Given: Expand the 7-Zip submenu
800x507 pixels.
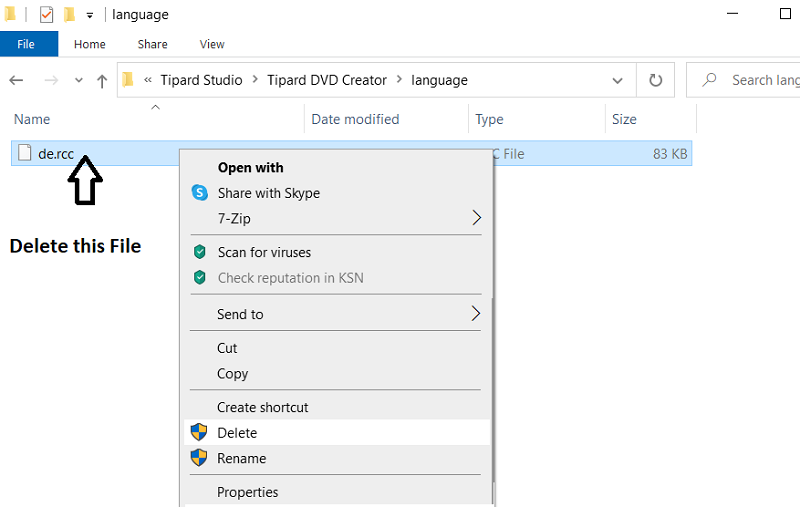Looking at the screenshot, I should tap(476, 218).
